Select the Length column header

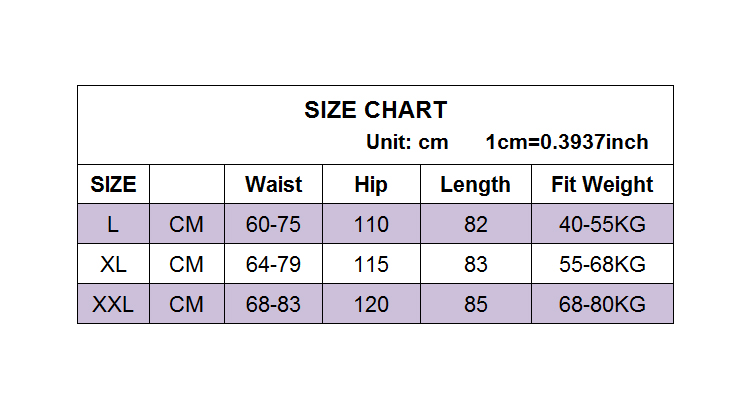point(475,184)
